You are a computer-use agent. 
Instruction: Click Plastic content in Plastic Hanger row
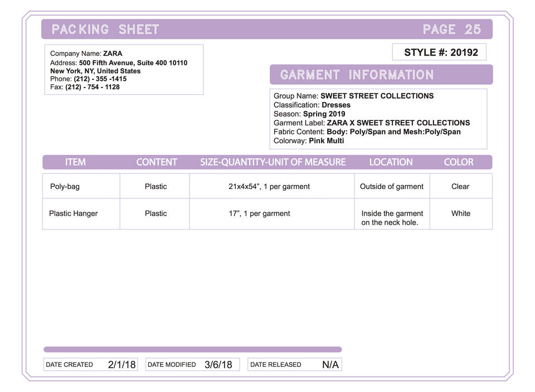tap(155, 214)
